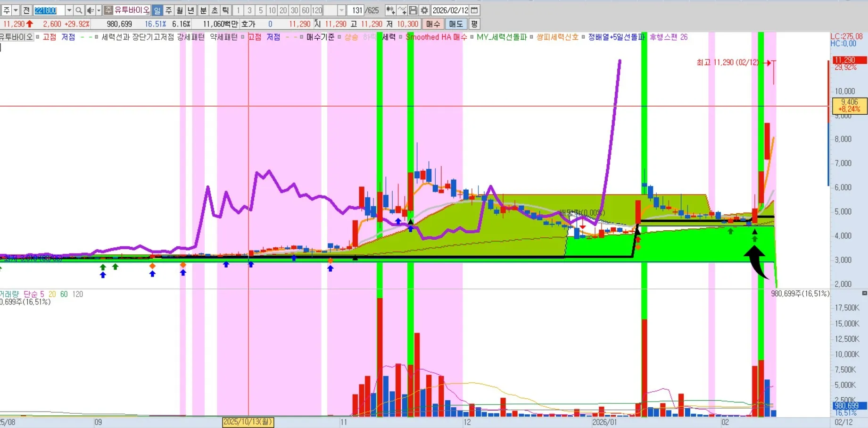Select the 월 monthly period tab

pyautogui.click(x=180, y=10)
